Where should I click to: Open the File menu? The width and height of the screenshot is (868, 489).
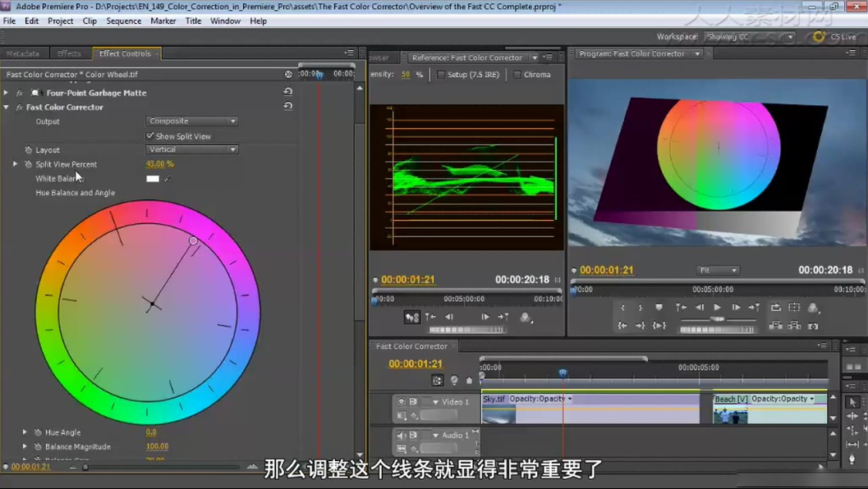point(9,21)
